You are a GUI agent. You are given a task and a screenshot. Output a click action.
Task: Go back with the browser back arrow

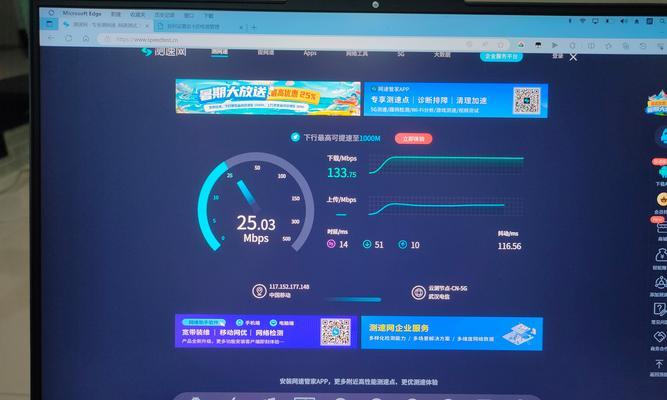[x=52, y=37]
